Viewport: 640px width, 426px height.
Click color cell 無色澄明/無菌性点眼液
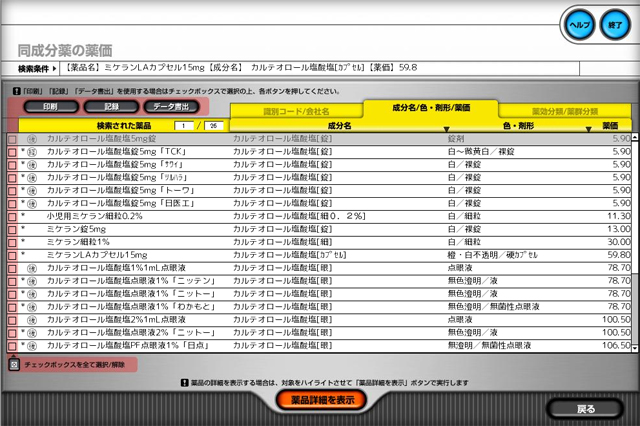(x=493, y=307)
